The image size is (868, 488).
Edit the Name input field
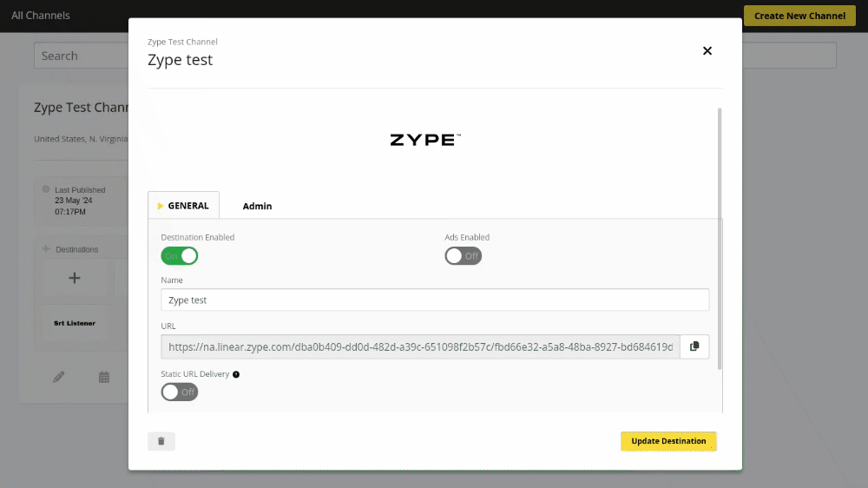[435, 300]
